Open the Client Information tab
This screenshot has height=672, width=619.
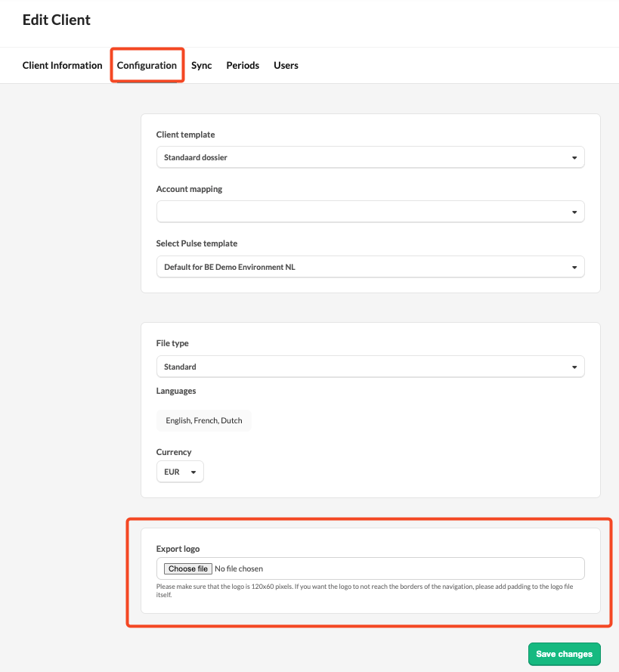point(62,65)
